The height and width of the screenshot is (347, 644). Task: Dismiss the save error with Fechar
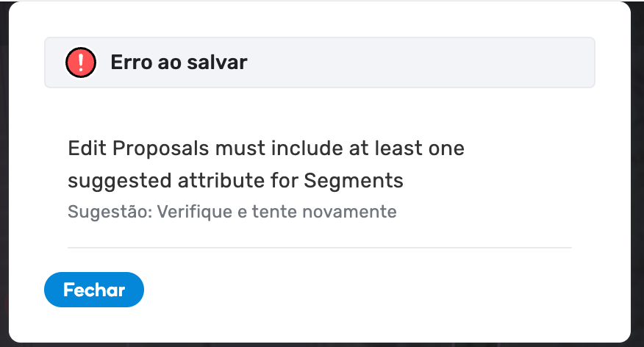[94, 290]
